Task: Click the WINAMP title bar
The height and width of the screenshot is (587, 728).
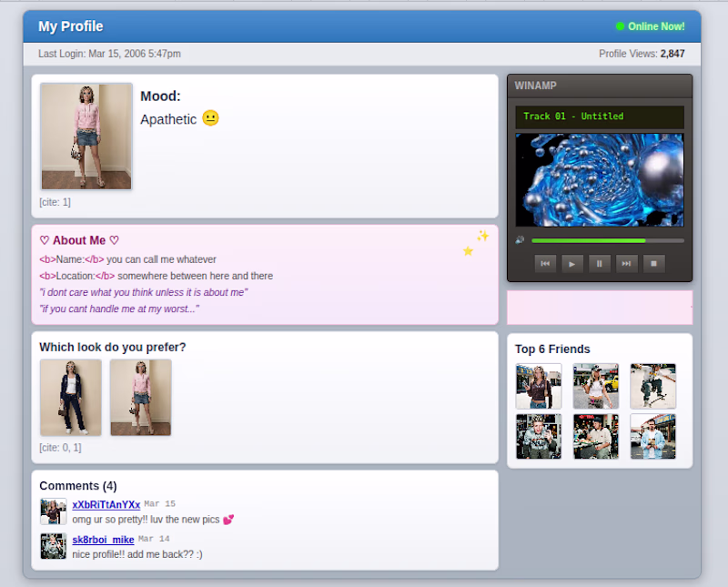Action: pos(600,86)
